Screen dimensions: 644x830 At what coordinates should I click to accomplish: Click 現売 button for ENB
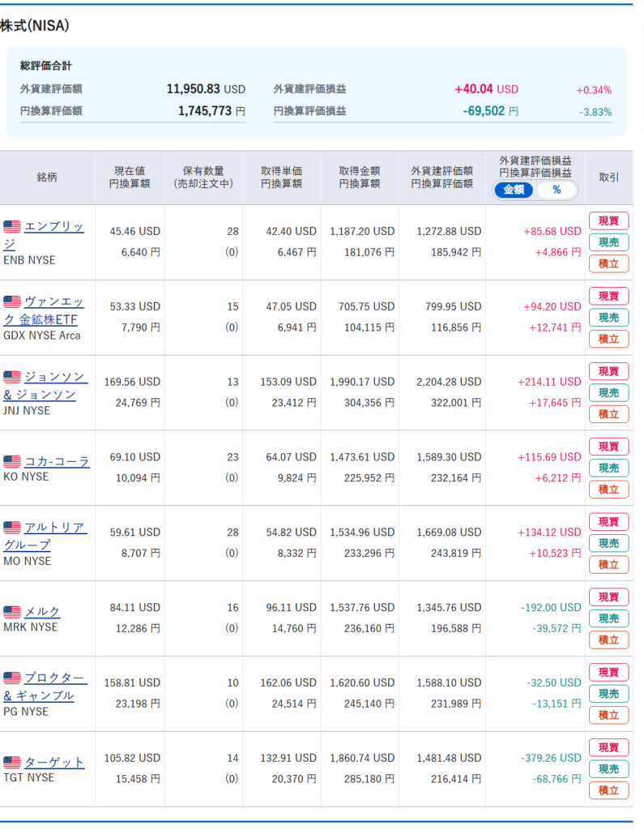[x=608, y=242]
